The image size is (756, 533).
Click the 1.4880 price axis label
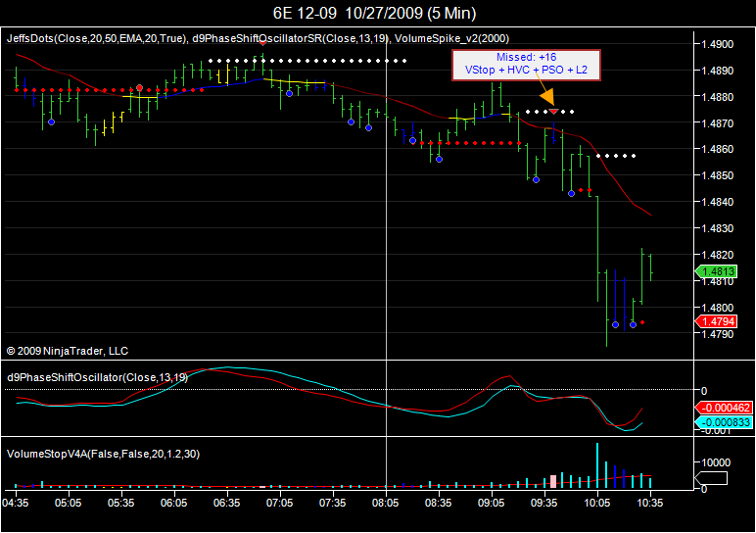click(x=717, y=97)
